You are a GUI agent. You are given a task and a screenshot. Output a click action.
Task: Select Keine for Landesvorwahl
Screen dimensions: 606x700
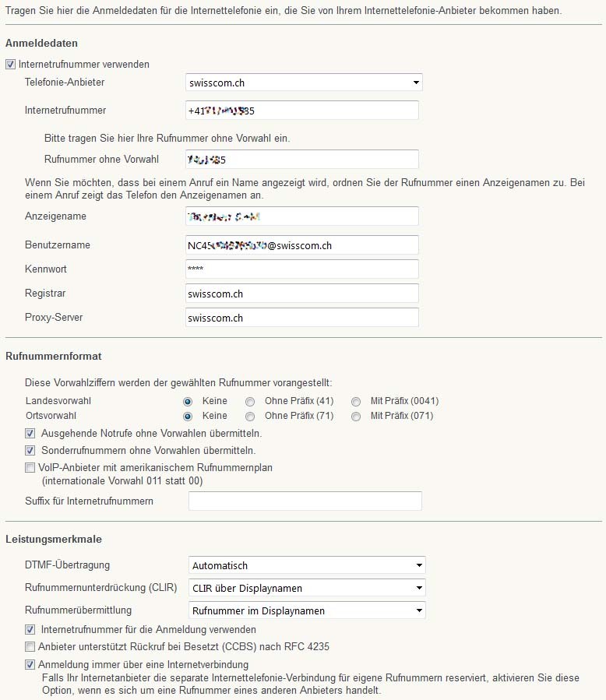[187, 401]
